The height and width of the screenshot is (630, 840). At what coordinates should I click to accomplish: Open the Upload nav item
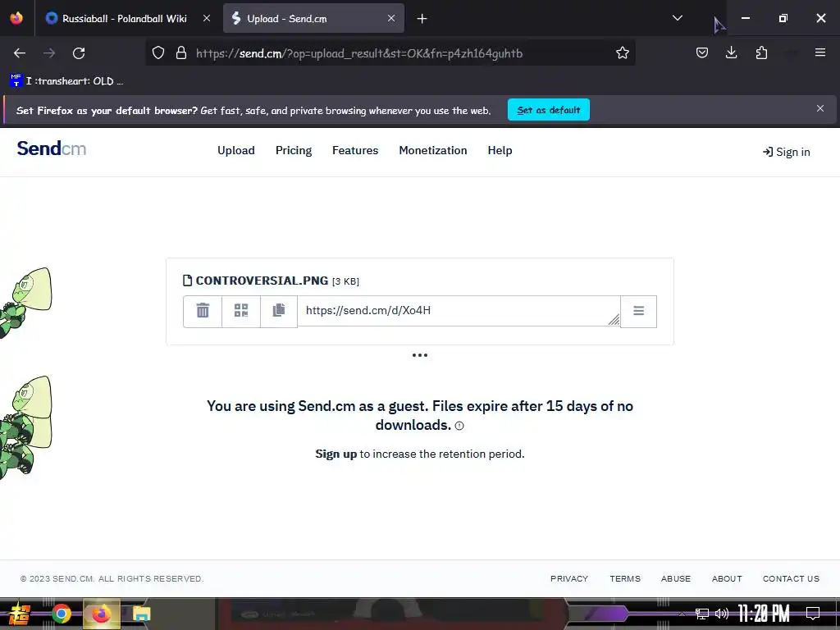click(235, 151)
